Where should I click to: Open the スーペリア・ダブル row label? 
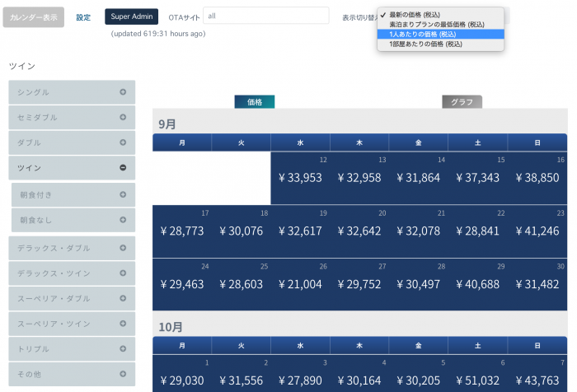tap(54, 299)
